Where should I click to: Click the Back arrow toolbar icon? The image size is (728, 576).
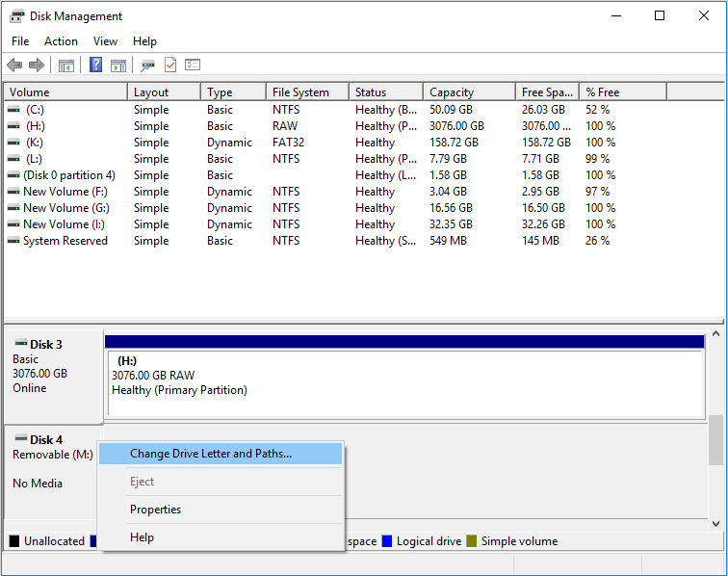tap(14, 65)
